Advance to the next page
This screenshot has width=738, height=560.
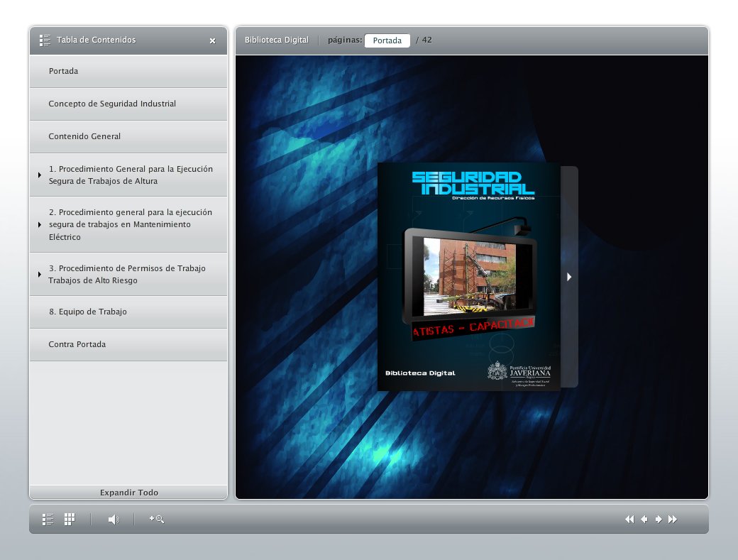659,520
